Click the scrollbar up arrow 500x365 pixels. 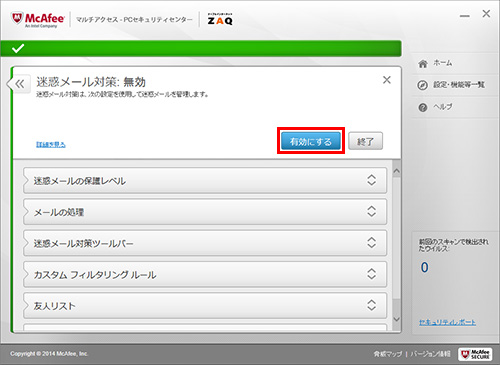tap(396, 171)
